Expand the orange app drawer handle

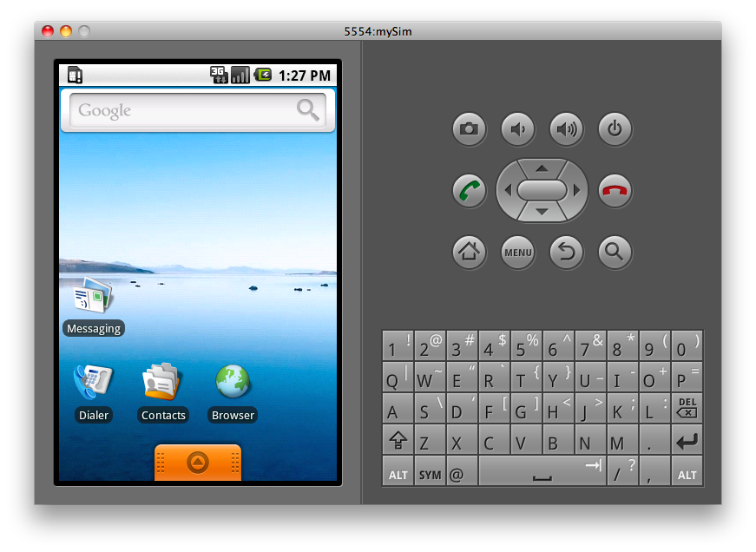tap(198, 463)
